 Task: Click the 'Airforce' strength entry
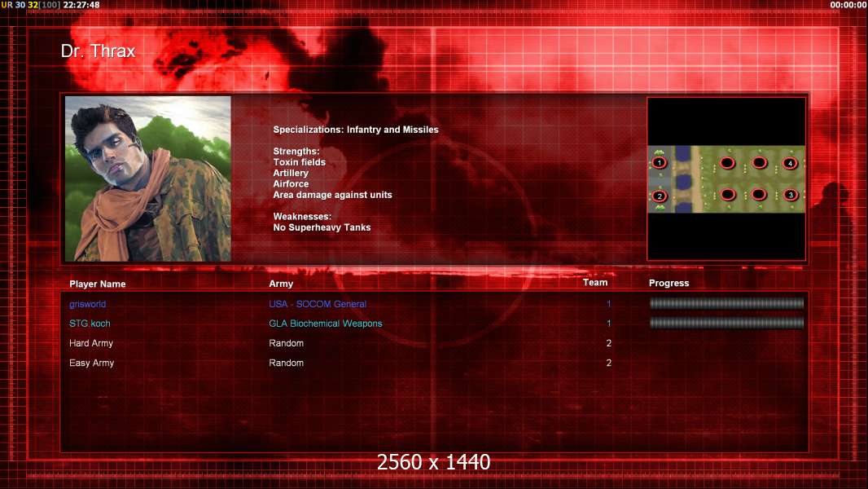pos(291,184)
